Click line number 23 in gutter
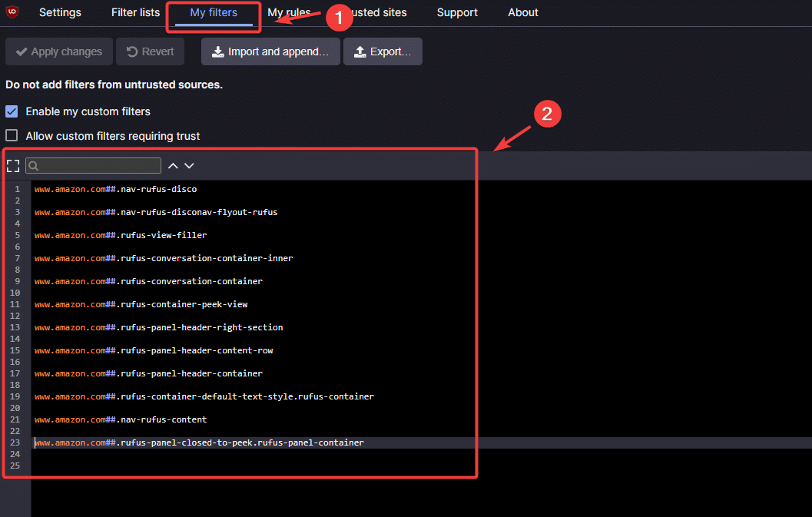Image resolution: width=812 pixels, height=517 pixels. [15, 442]
